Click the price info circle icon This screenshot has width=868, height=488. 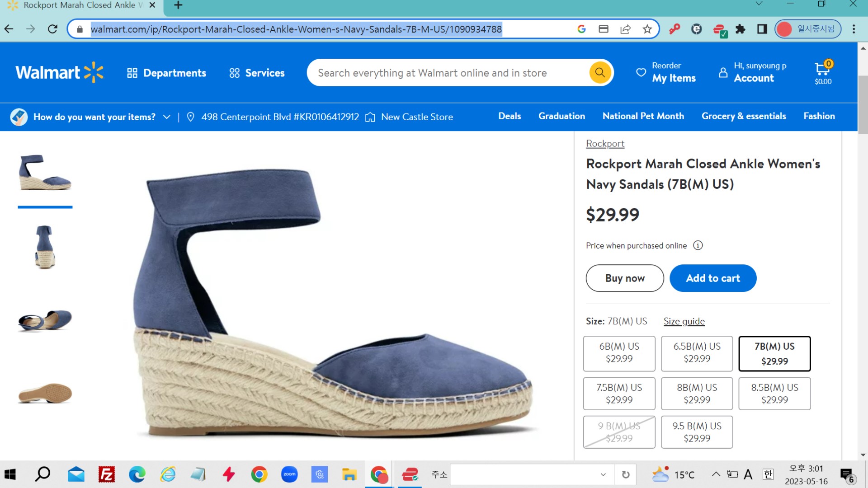pos(698,245)
